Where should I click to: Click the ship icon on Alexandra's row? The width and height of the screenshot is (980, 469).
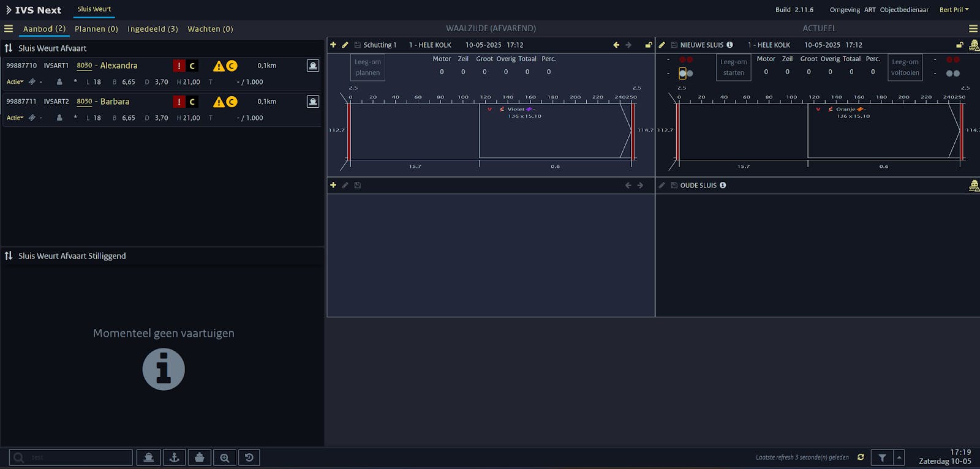[313, 66]
